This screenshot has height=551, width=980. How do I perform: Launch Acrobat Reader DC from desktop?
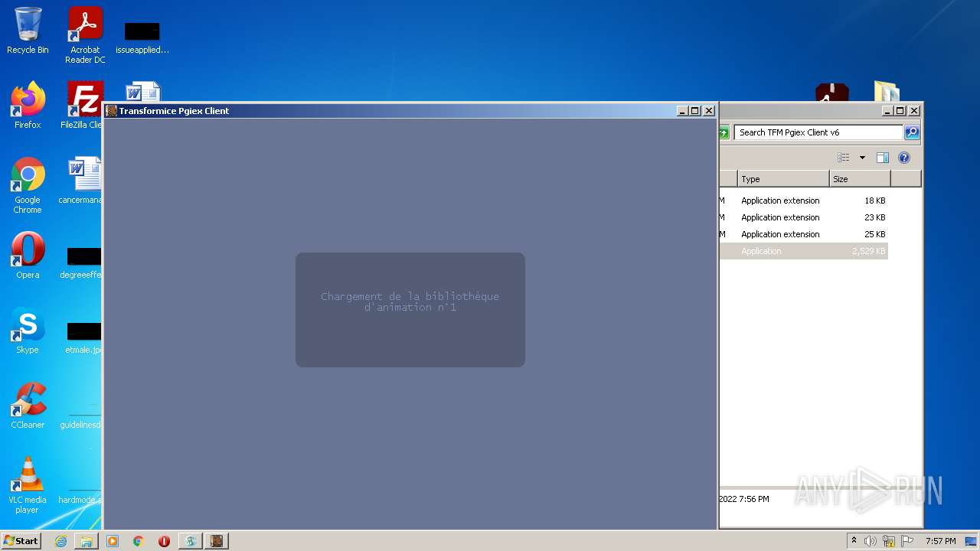pyautogui.click(x=85, y=35)
